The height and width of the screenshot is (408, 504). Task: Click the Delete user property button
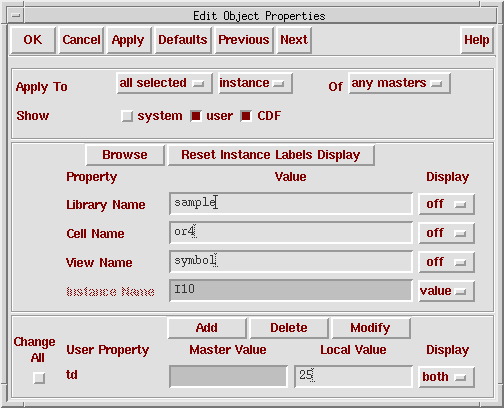(289, 328)
